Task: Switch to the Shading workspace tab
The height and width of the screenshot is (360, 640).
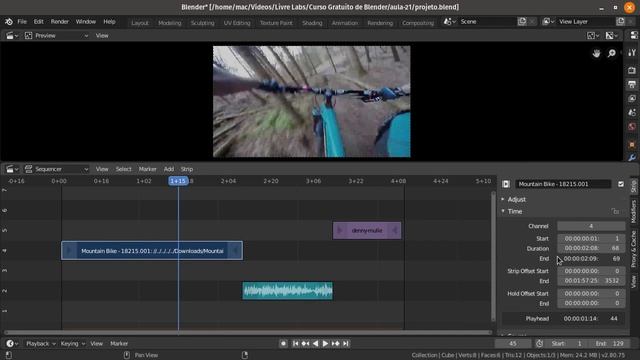Action: [x=312, y=23]
